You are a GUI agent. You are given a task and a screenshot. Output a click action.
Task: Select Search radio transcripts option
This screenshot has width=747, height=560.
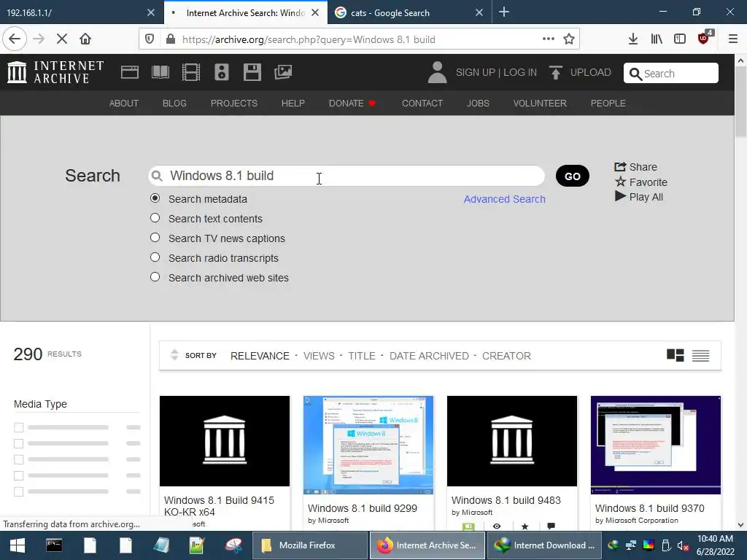pyautogui.click(x=155, y=257)
